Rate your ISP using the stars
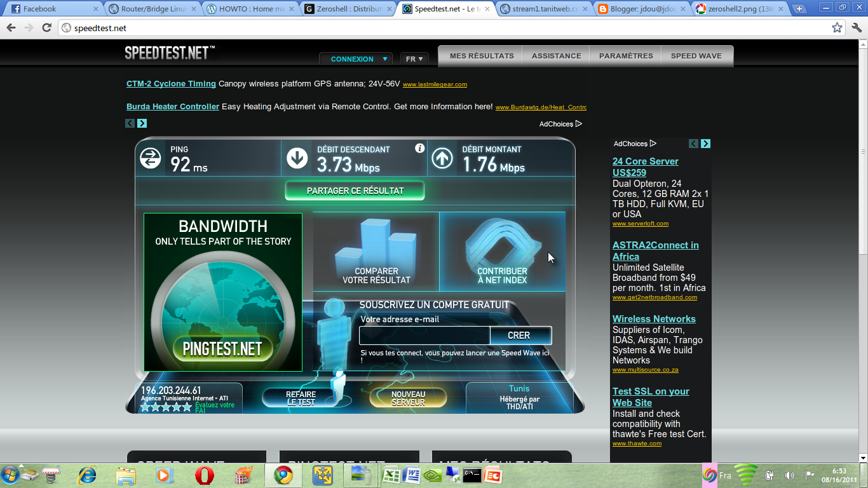 click(x=166, y=407)
